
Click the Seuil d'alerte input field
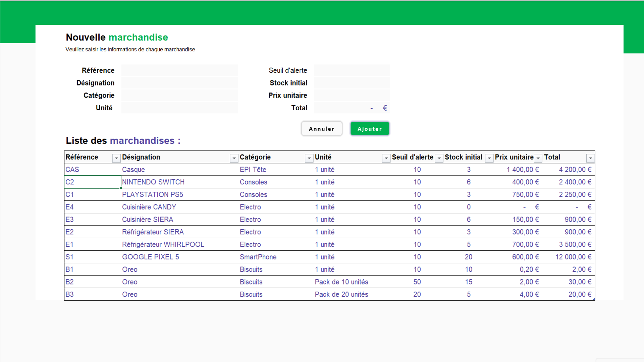pyautogui.click(x=352, y=70)
